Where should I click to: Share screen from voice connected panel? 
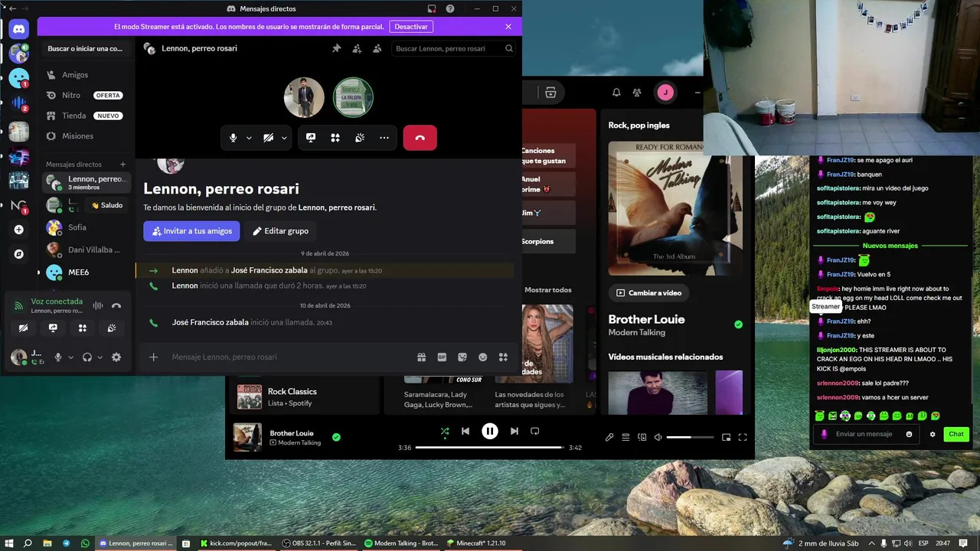[x=53, y=328]
